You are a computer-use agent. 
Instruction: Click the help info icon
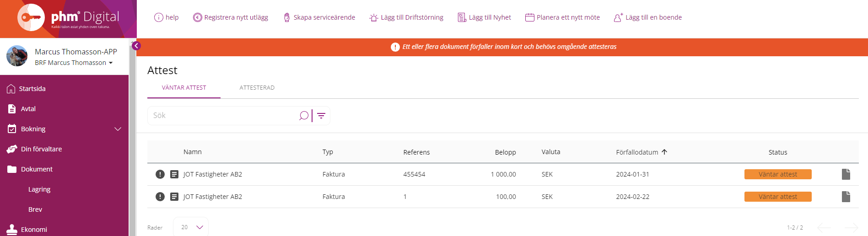159,17
